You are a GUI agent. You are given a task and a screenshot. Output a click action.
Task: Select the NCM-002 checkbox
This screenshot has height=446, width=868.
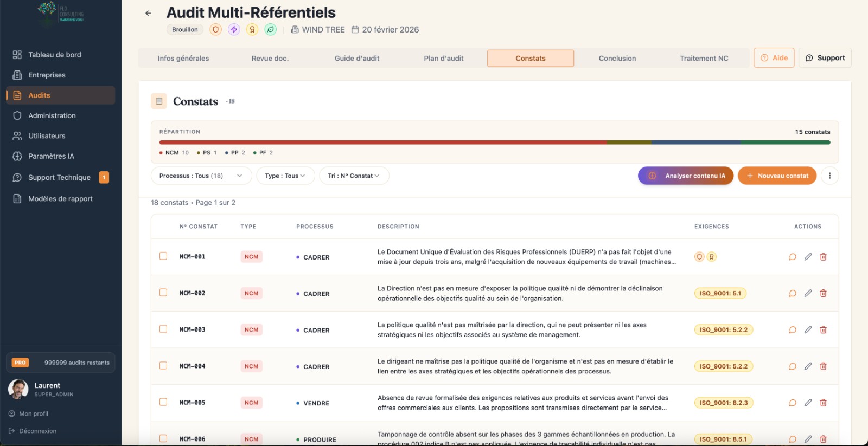[x=163, y=293]
